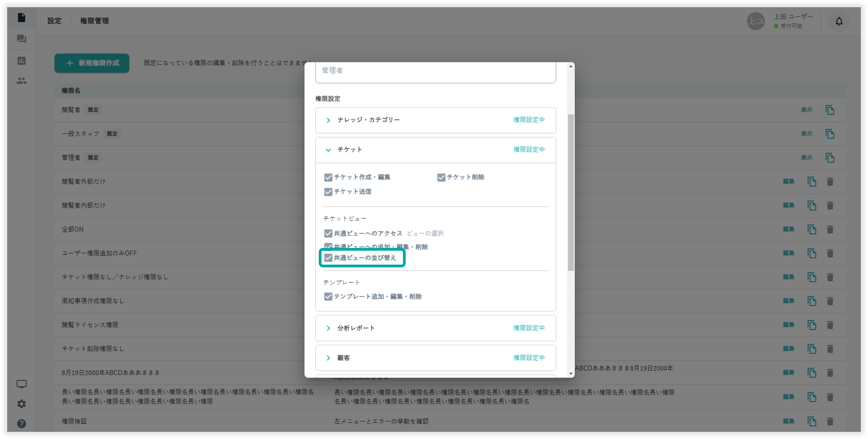
Task: Click the ビューの選択 link
Action: [x=425, y=233]
